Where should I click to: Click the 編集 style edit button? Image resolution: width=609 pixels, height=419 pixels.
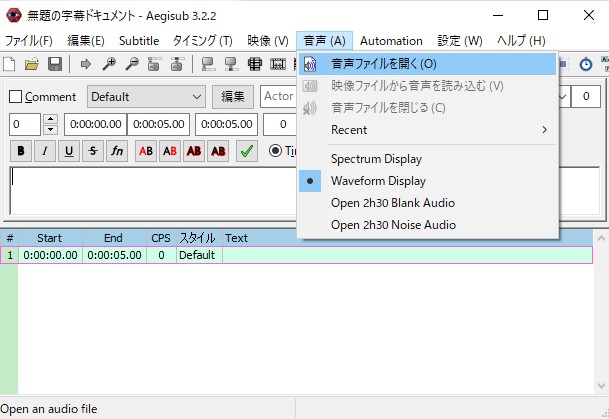[233, 97]
